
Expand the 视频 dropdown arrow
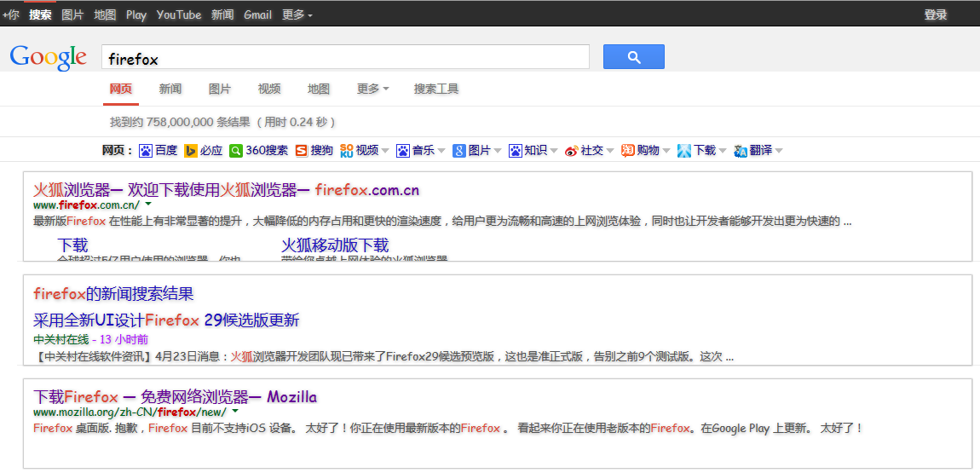385,151
